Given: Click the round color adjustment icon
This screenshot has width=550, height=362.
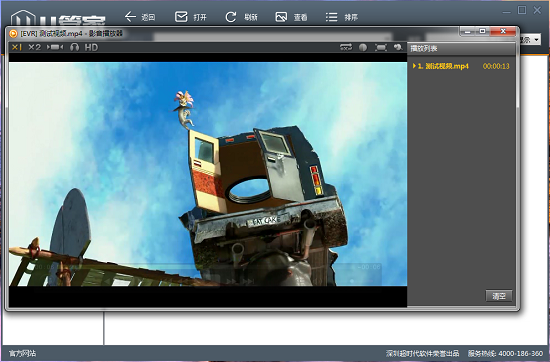Looking at the screenshot, I should tap(363, 47).
